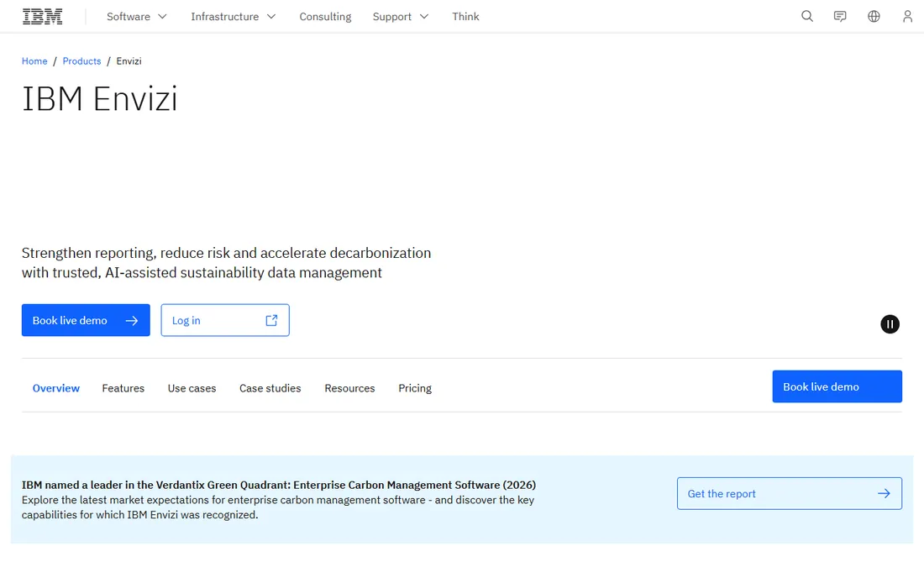
Task: Click the Strengthen reporting tagline text
Action: [x=226, y=263]
